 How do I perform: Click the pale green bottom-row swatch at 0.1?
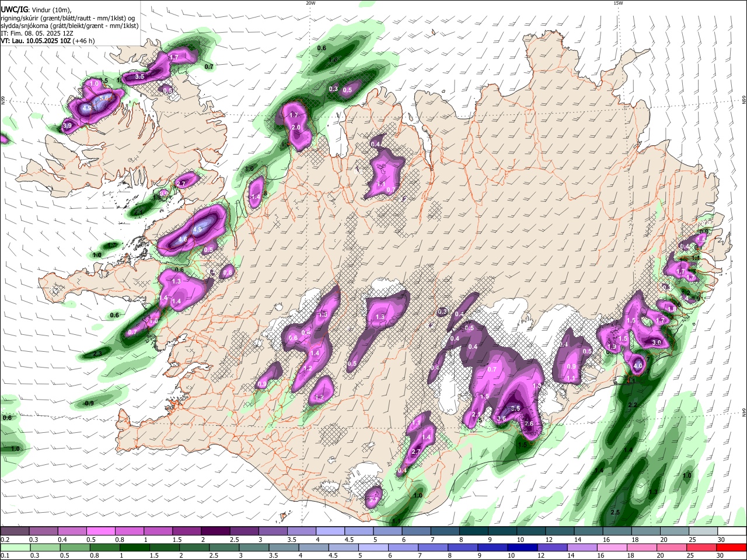click(15, 547)
